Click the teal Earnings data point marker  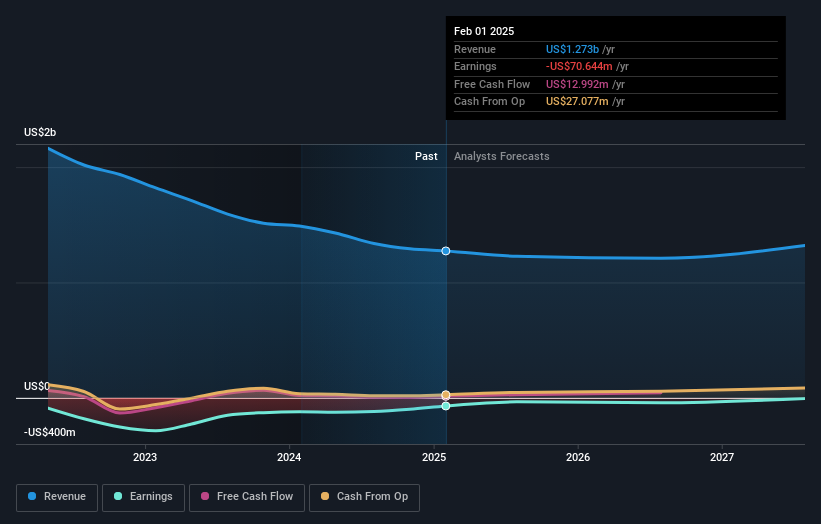[446, 406]
